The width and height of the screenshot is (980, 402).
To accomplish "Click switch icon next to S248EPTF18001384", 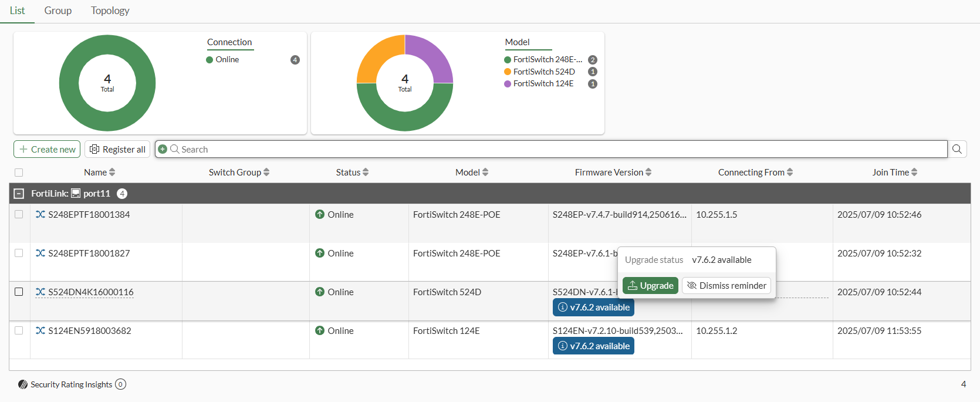I will 40,214.
